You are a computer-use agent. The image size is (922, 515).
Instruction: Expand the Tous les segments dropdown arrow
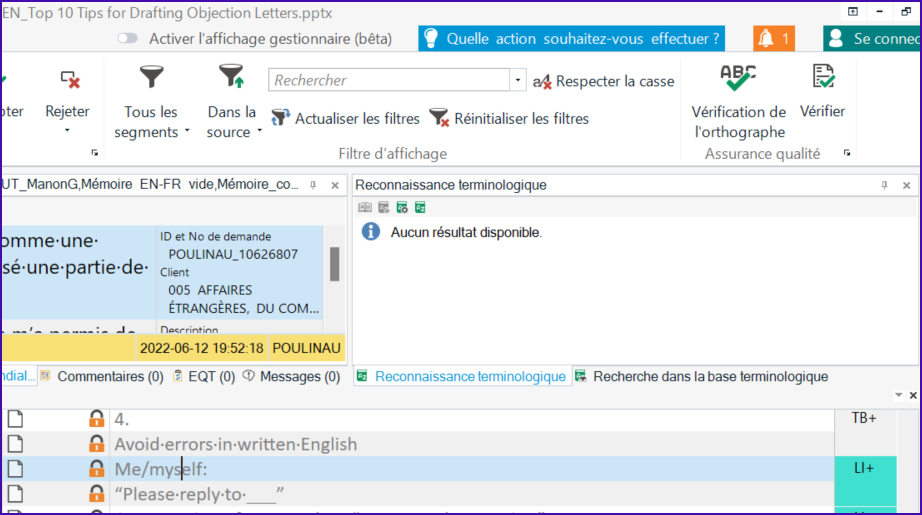[187, 131]
